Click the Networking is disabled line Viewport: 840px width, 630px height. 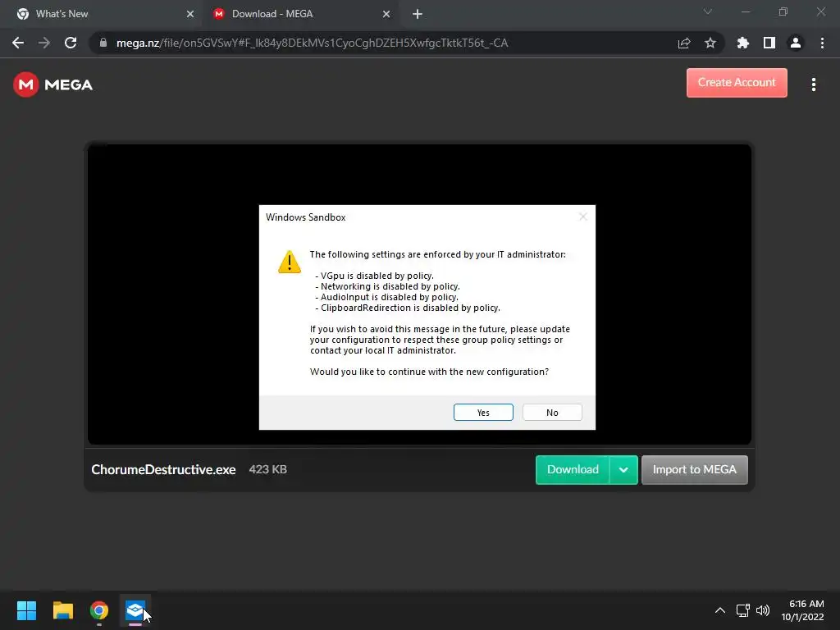click(387, 286)
